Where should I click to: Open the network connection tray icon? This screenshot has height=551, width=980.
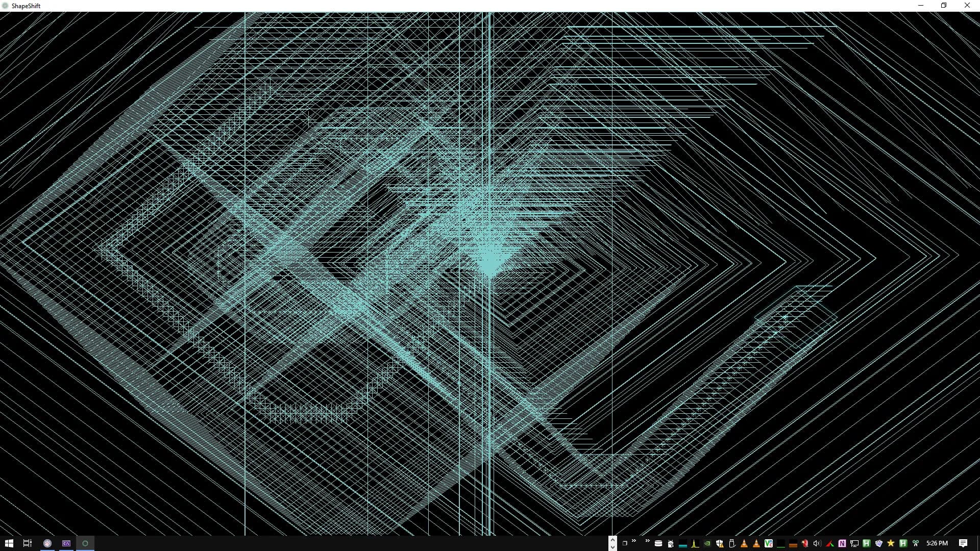(854, 543)
